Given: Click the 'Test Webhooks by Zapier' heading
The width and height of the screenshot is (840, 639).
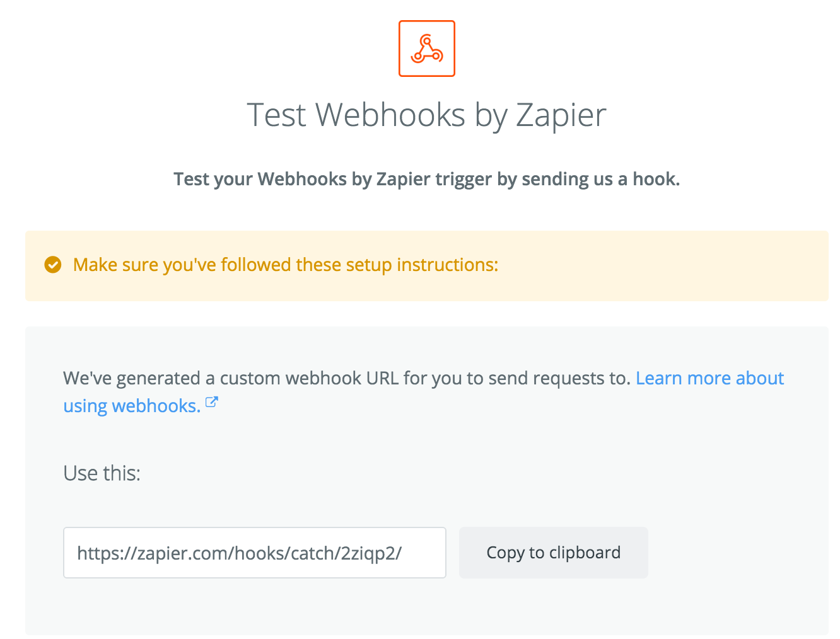Looking at the screenshot, I should (426, 115).
